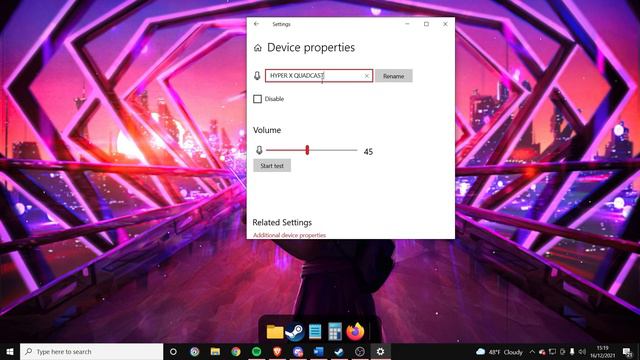
Task: Open the notepad document icon in the dock
Action: click(x=315, y=331)
